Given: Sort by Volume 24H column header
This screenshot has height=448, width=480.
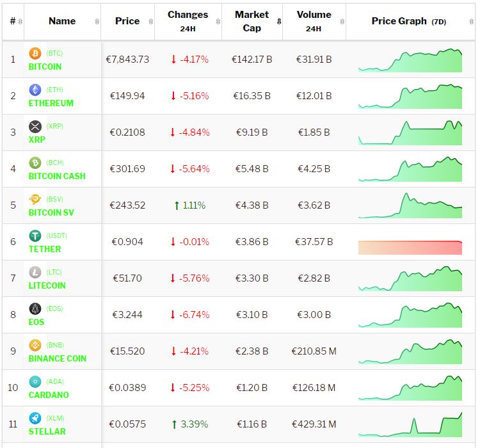Looking at the screenshot, I should 314,21.
